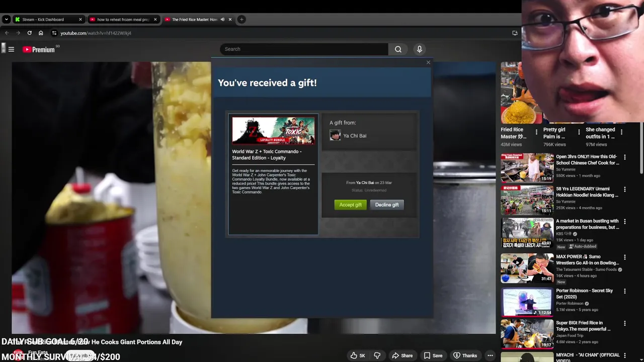The width and height of the screenshot is (644, 362).
Task: Play Busan market video thumbnail
Action: [527, 232]
